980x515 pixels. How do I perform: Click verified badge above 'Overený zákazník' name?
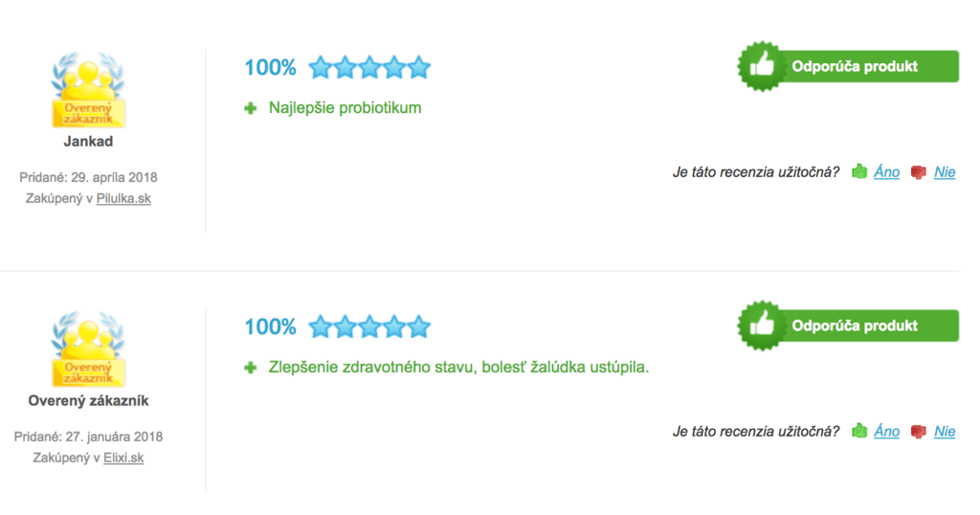88,349
